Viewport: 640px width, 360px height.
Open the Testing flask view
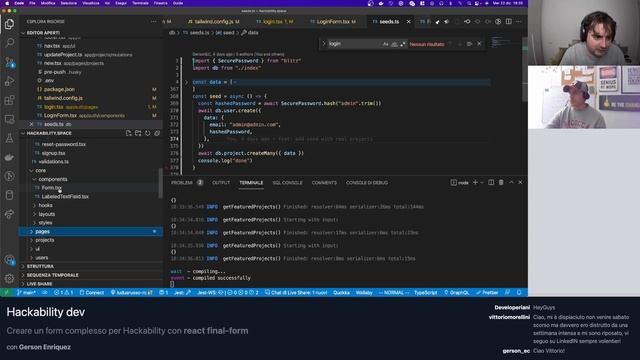9,138
